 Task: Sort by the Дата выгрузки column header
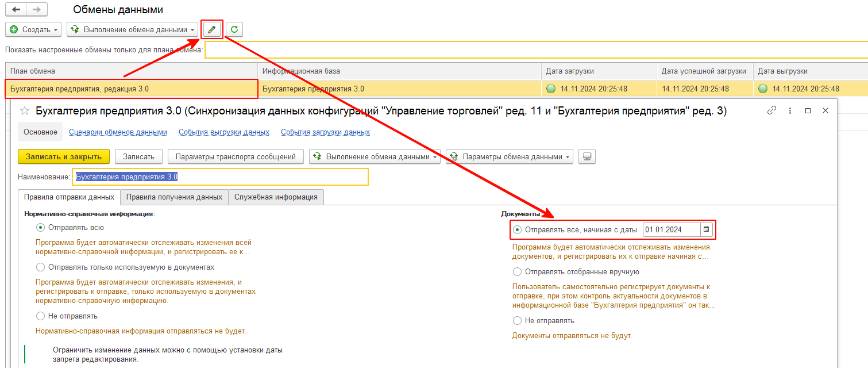point(811,71)
